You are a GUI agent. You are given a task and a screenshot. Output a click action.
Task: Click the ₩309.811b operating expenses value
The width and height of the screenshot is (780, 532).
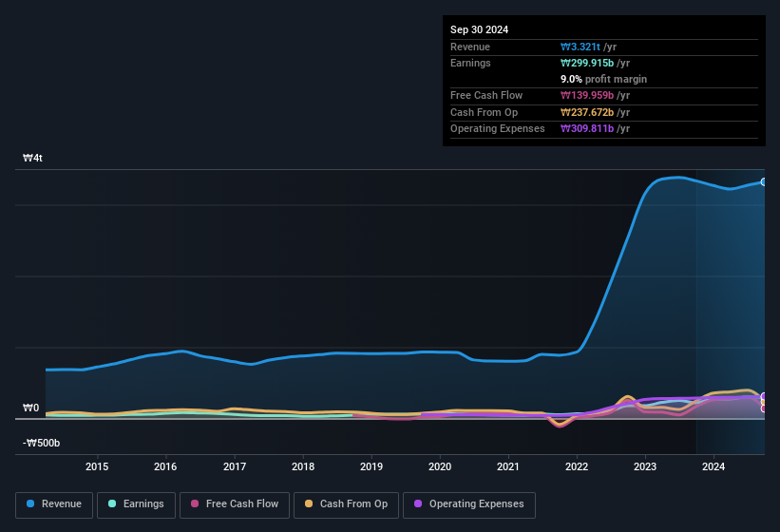[587, 129]
